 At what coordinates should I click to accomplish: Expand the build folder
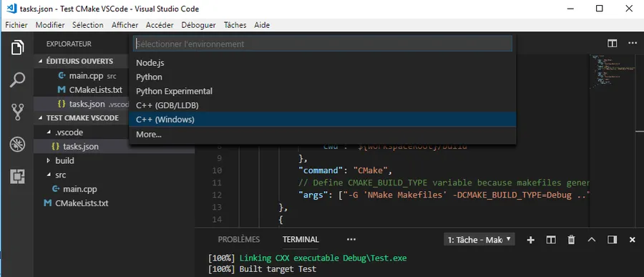pos(64,161)
